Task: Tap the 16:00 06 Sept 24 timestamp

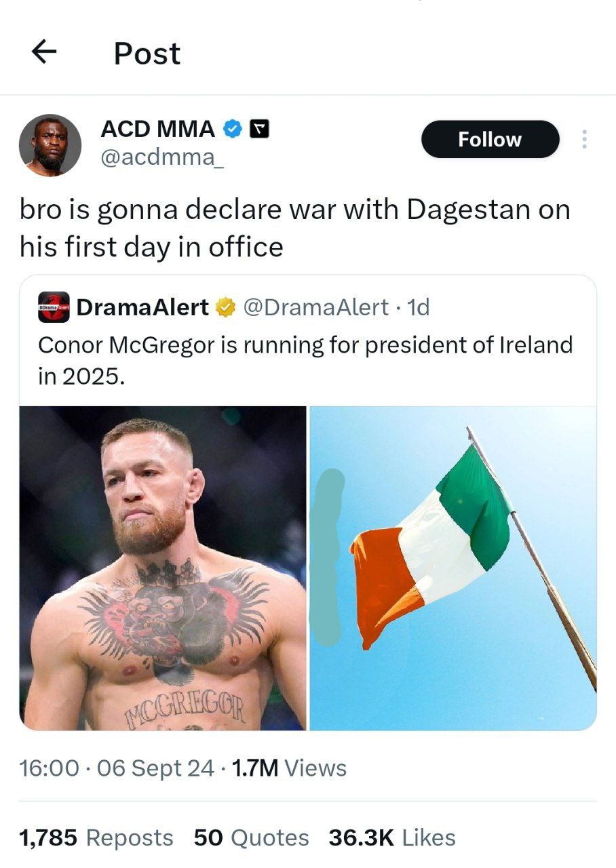Action: [x=117, y=768]
